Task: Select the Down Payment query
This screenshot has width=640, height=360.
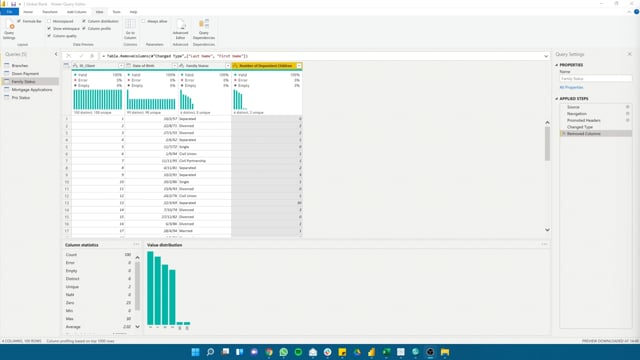Action: (x=25, y=73)
